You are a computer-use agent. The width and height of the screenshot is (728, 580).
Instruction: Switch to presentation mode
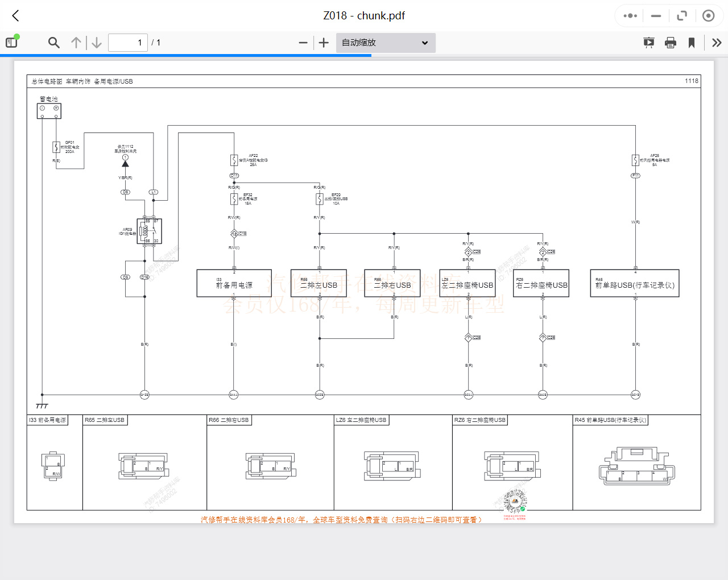point(648,43)
